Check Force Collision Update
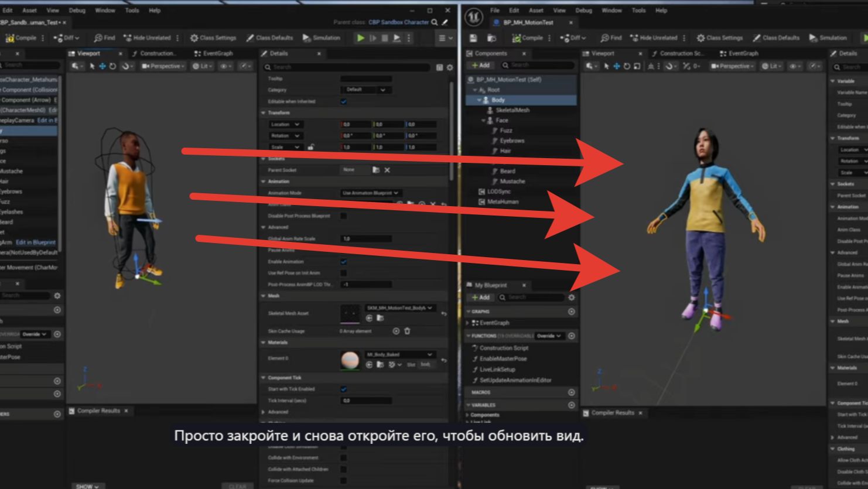 point(344,481)
